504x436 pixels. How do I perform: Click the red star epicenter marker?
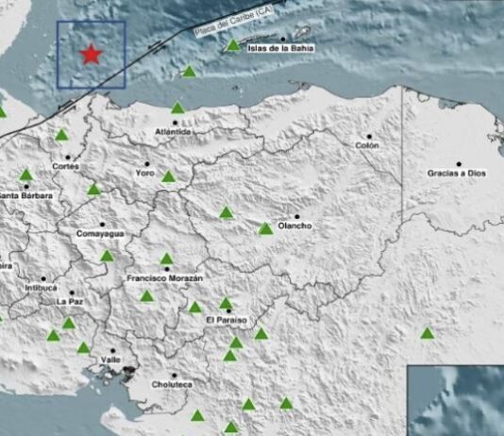pyautogui.click(x=92, y=55)
